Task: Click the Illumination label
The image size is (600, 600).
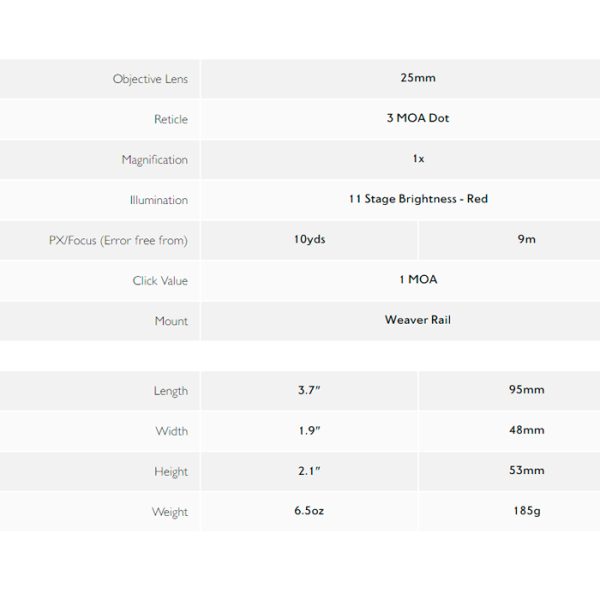Action: 159,200
